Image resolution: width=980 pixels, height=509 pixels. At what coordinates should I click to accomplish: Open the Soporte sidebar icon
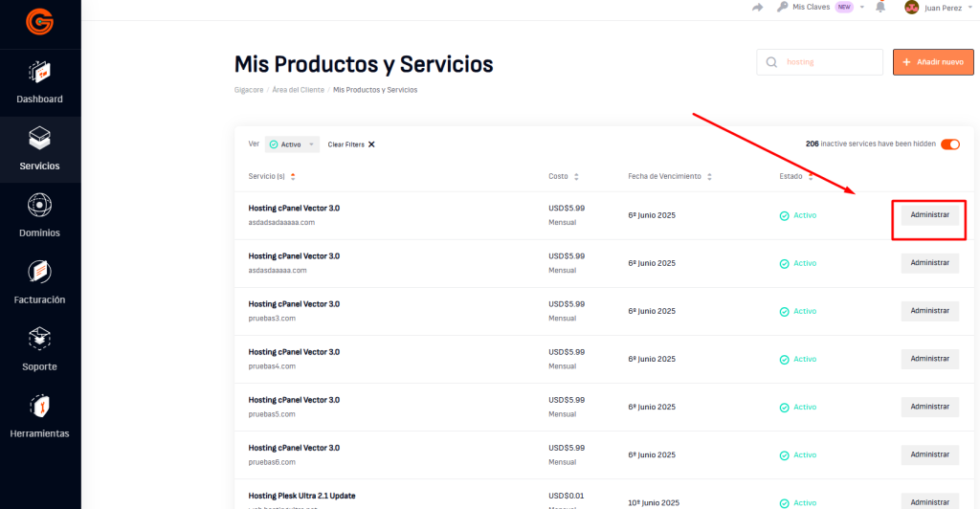click(39, 340)
